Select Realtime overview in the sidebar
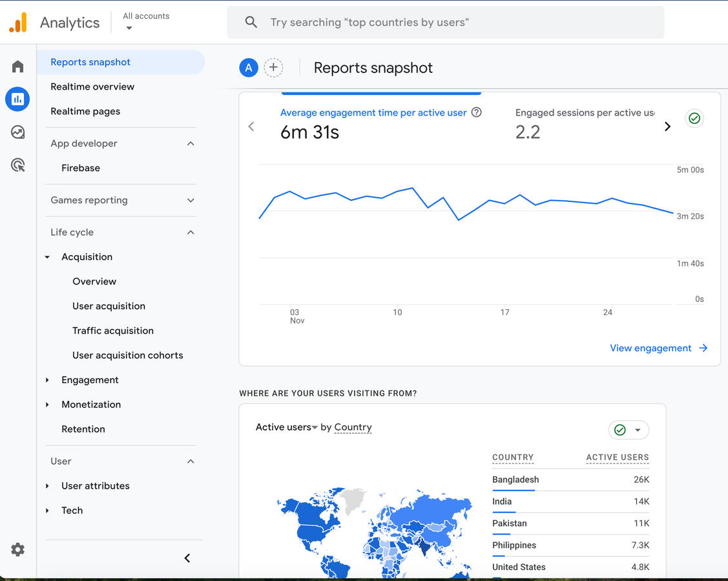This screenshot has height=581, width=728. (92, 86)
